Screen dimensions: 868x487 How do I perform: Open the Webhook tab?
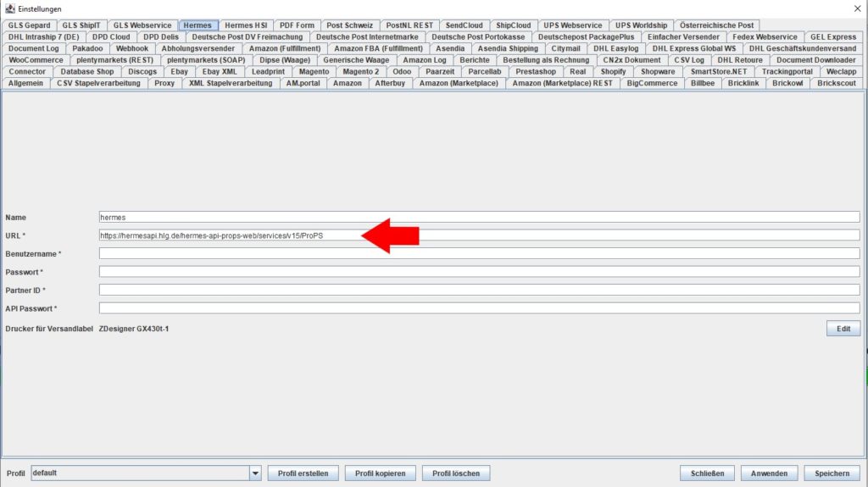(132, 49)
